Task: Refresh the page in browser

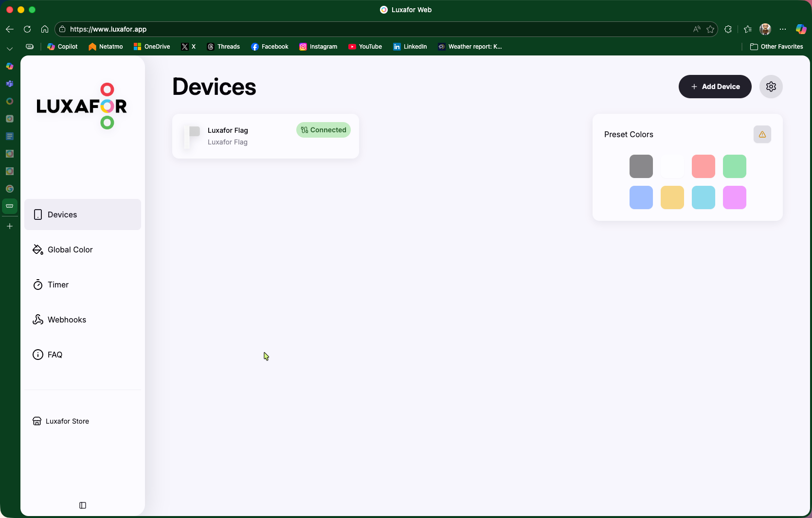Action: tap(27, 29)
